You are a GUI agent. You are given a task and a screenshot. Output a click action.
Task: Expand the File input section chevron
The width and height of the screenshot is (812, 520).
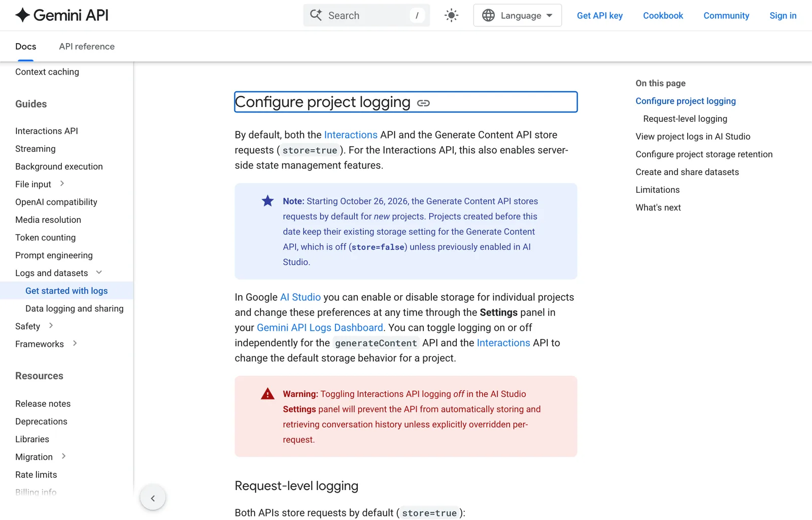(62, 184)
